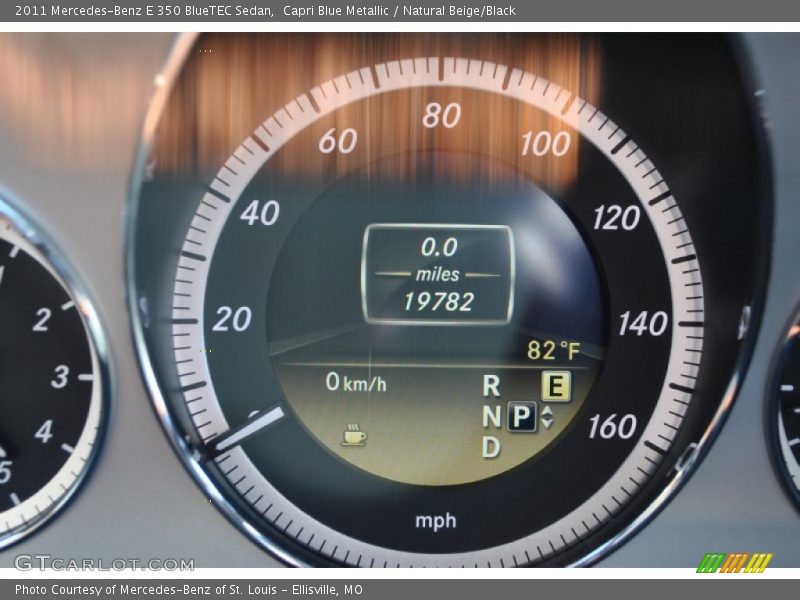Click the coffee cup Attention Assist icon
Image resolution: width=800 pixels, height=600 pixels.
[x=355, y=435]
